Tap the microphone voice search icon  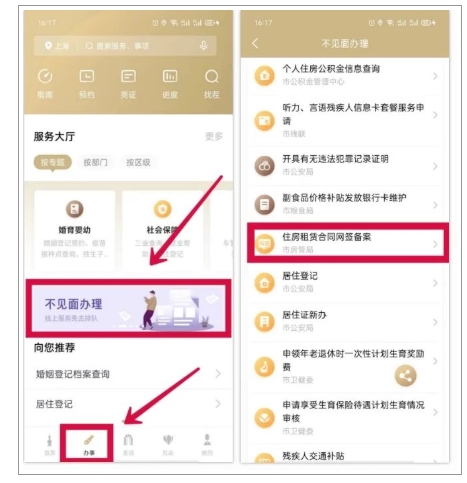coord(203,46)
